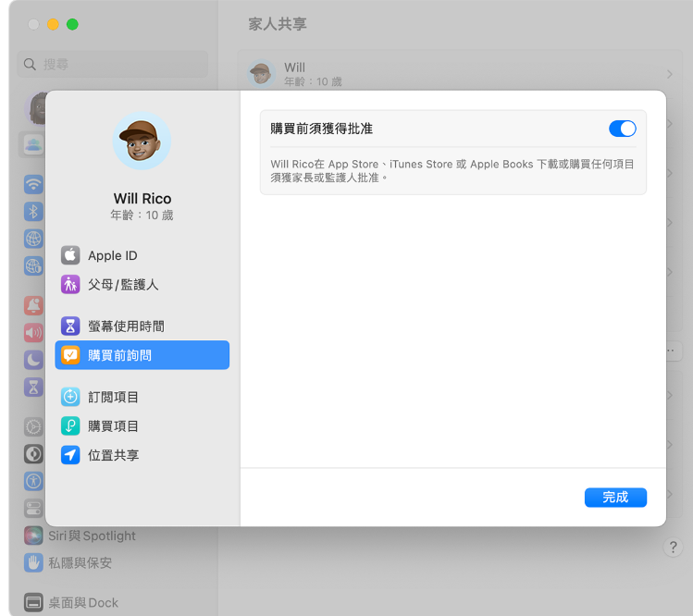Click the orange checkmark speech bubble icon
Screen dimensions: 693x616
point(70,355)
